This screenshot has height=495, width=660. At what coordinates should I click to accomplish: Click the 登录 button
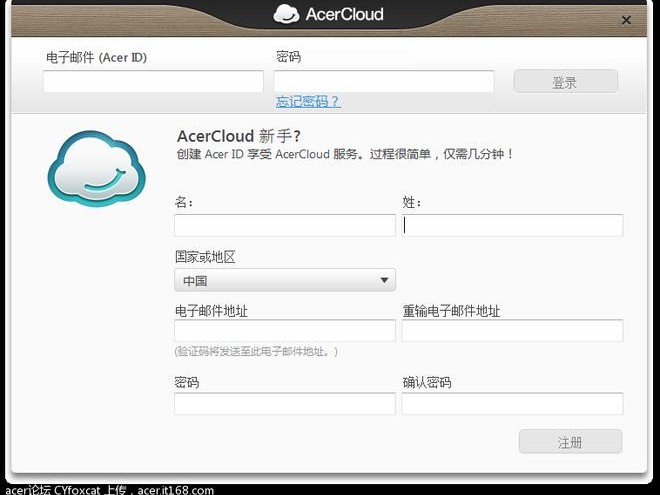click(566, 82)
